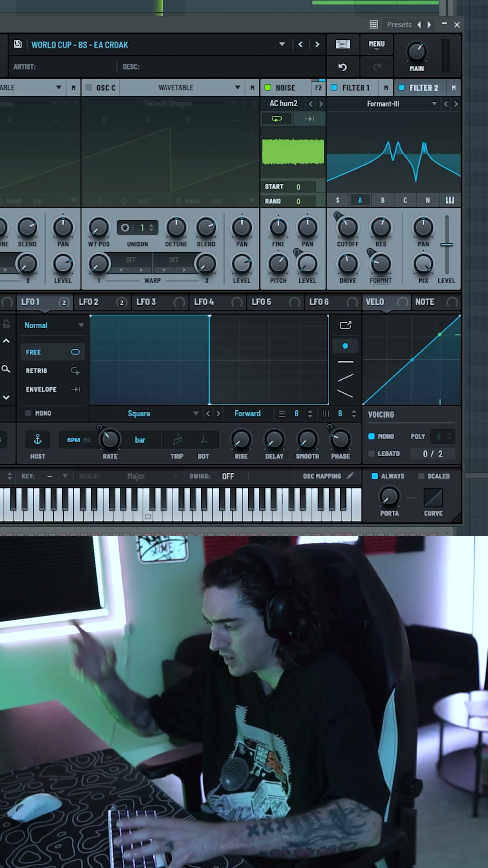The width and height of the screenshot is (488, 868).
Task: Adjust the filter LEVEL slider
Action: click(x=447, y=245)
